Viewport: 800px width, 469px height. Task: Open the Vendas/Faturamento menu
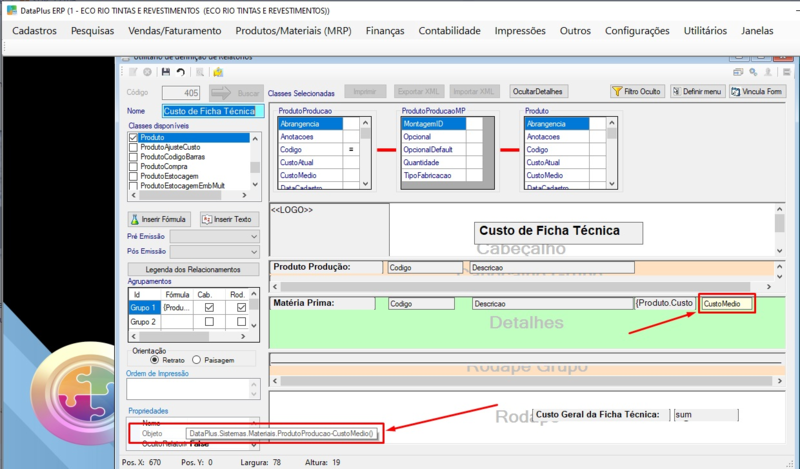point(174,31)
